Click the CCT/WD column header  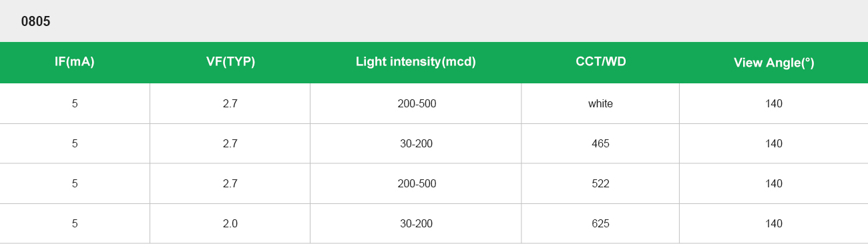tap(600, 62)
